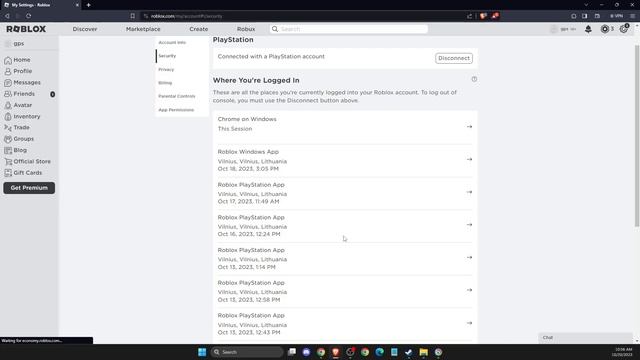Expand the PlayStation App Oct 13 12:58 PM session
The width and height of the screenshot is (640, 360).
(469, 290)
